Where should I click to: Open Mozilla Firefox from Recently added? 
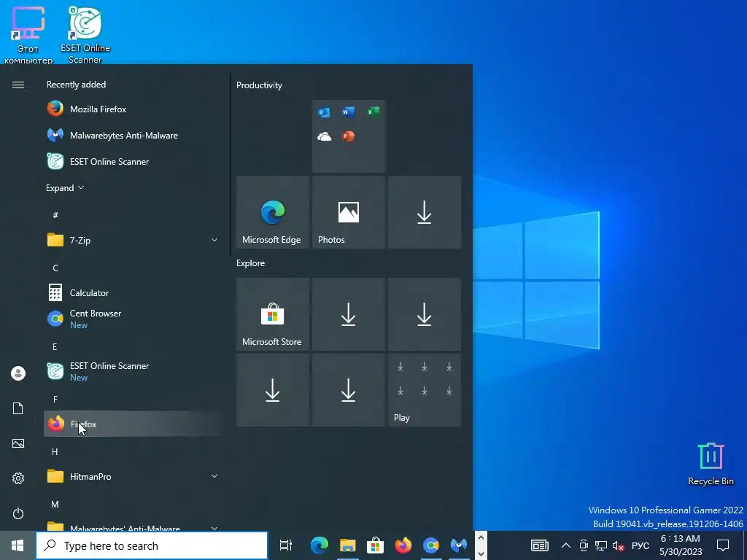(x=133, y=109)
